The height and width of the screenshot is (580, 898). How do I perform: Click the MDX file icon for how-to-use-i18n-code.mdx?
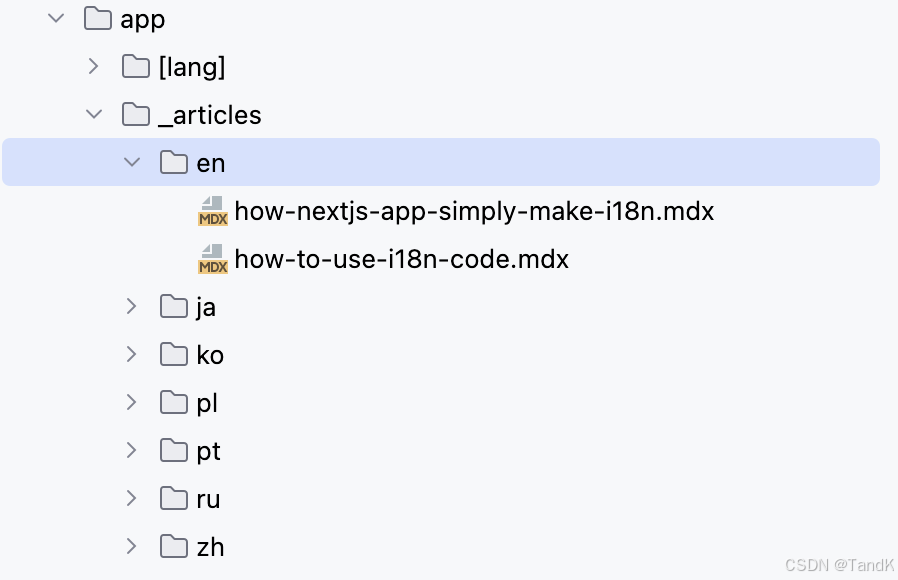coord(212,259)
